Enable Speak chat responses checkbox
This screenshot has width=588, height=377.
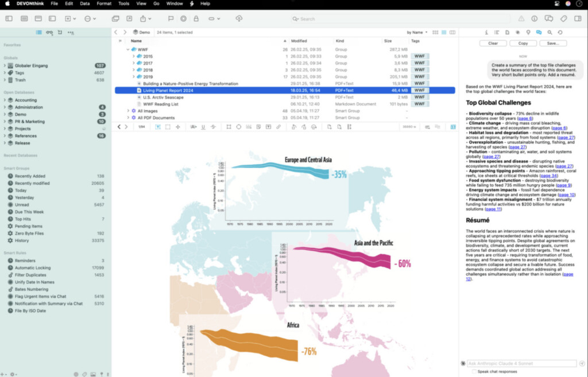click(x=474, y=371)
